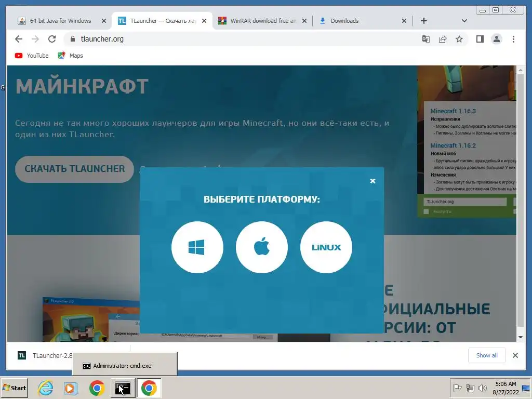532x399 pixels.
Task: Click first Chrome taskbar icon
Action: click(x=97, y=388)
